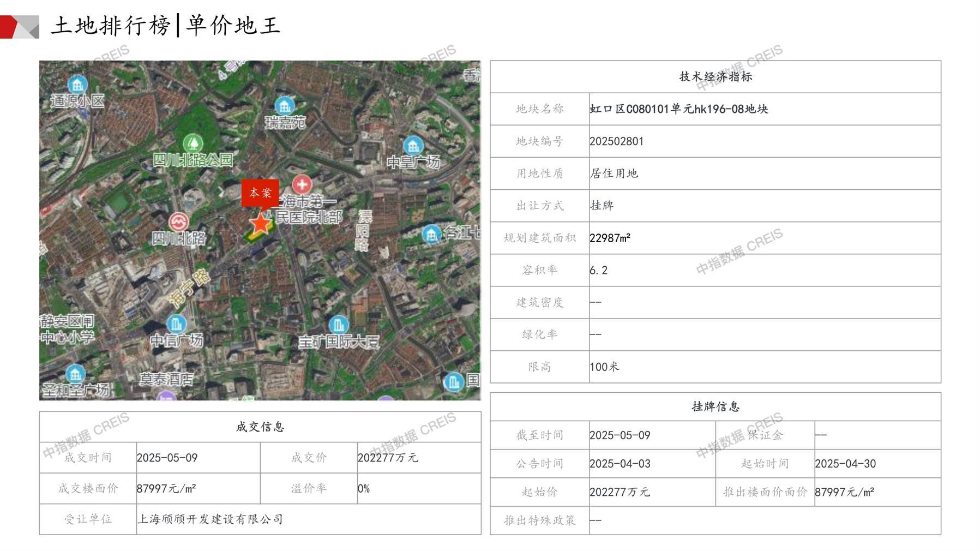Click the 中皇广场 building icon

click(413, 145)
